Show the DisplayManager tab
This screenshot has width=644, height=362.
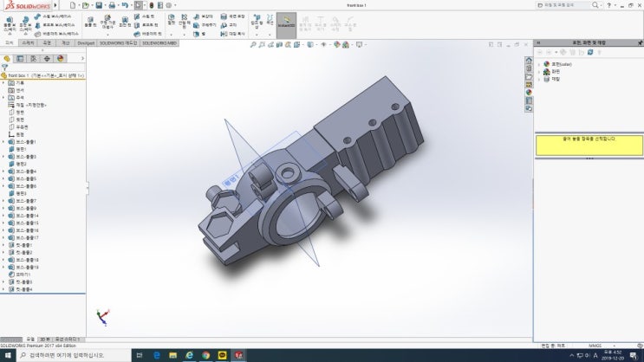pos(61,59)
